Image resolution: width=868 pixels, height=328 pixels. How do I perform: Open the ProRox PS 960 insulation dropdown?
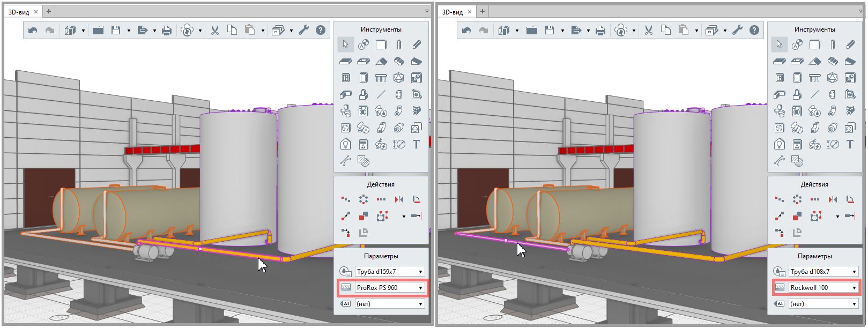coord(389,288)
